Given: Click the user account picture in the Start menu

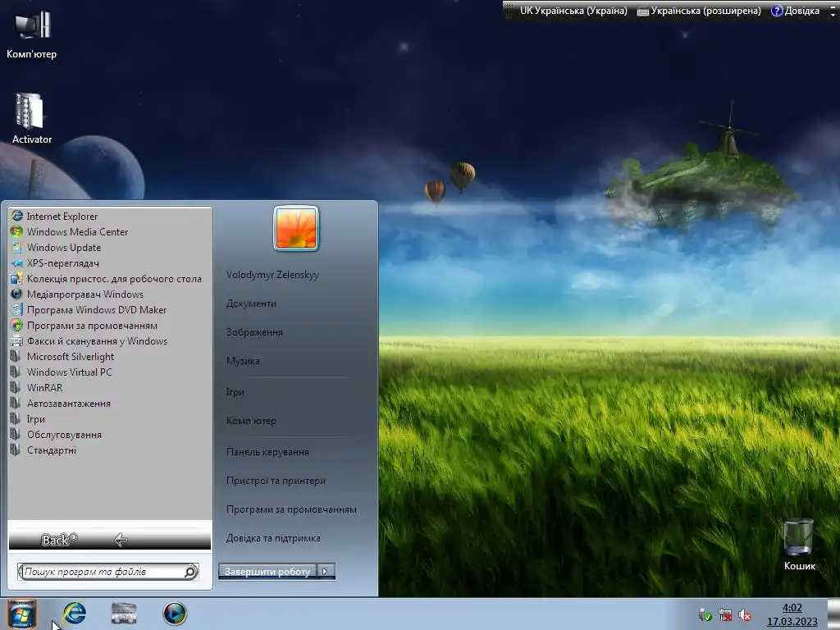Looking at the screenshot, I should point(295,228).
